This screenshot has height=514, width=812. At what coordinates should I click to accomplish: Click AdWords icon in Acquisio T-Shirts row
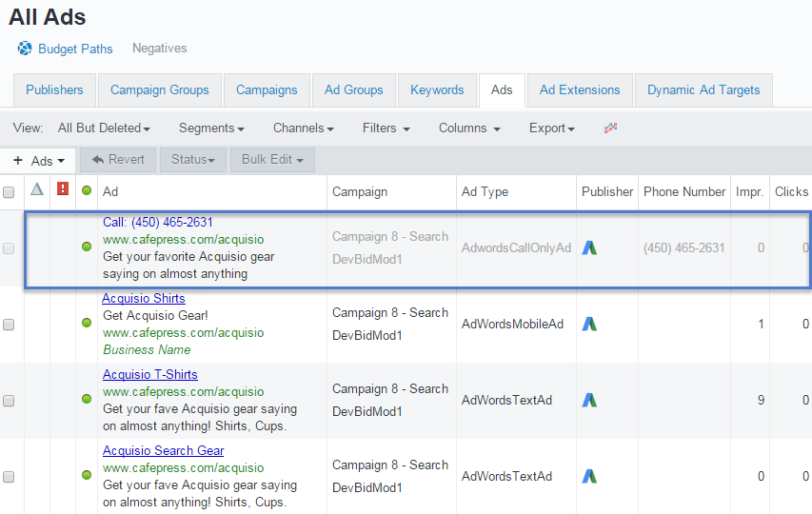589,400
